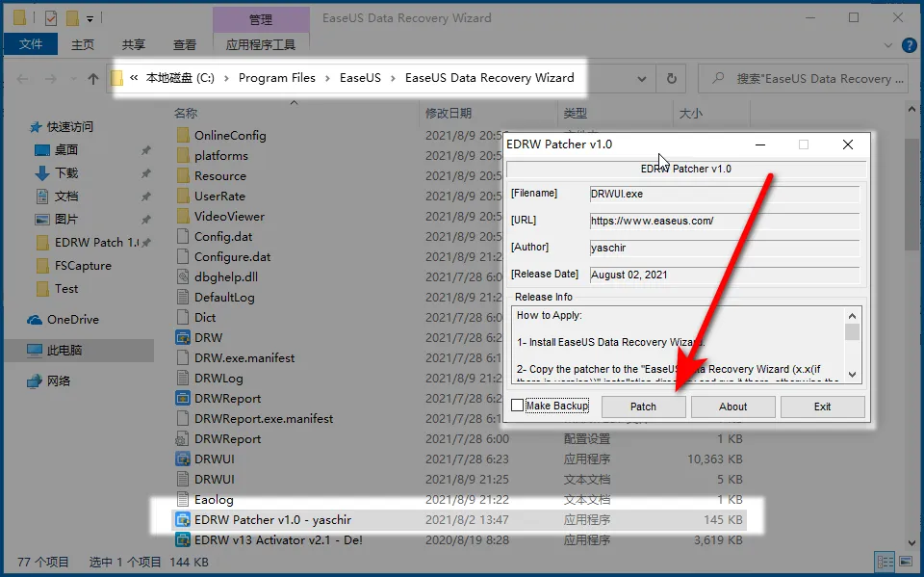Open Explorer help question icon

coord(910,45)
